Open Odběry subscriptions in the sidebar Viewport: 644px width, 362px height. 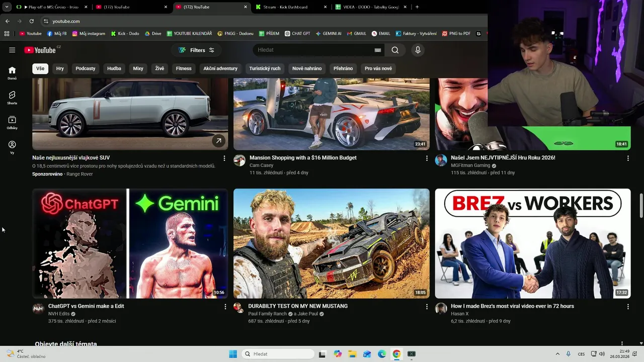pyautogui.click(x=12, y=123)
